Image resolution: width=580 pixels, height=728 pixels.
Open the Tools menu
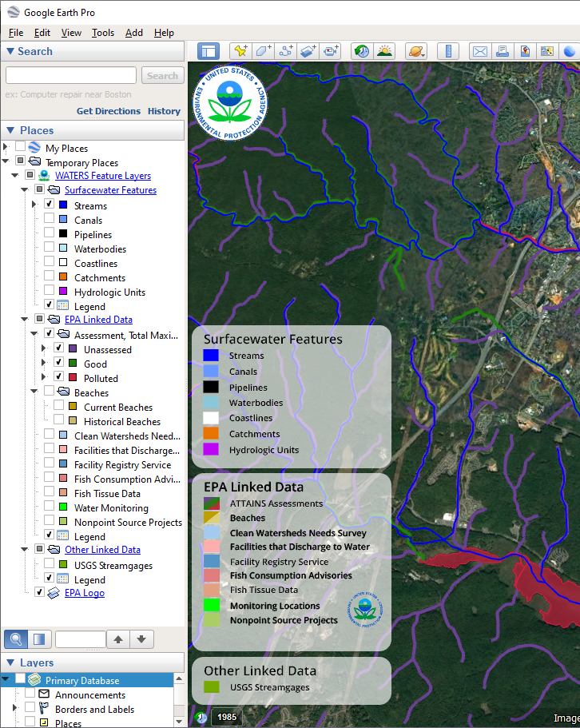[103, 33]
